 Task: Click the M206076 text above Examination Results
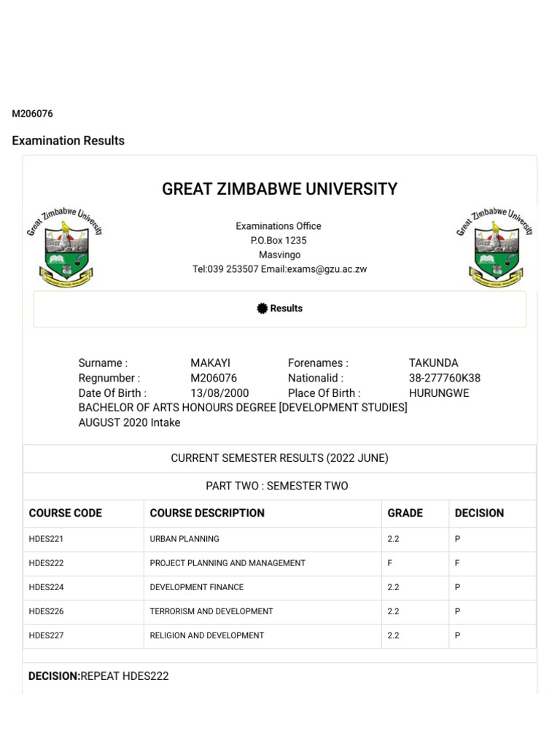[32, 113]
